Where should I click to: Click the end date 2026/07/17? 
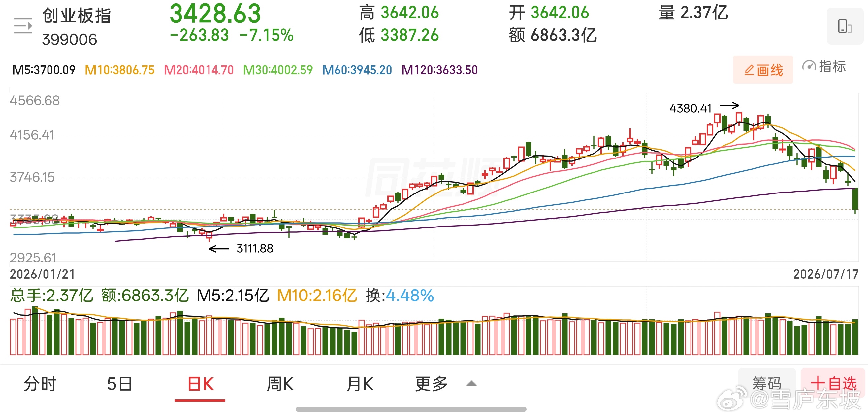826,274
